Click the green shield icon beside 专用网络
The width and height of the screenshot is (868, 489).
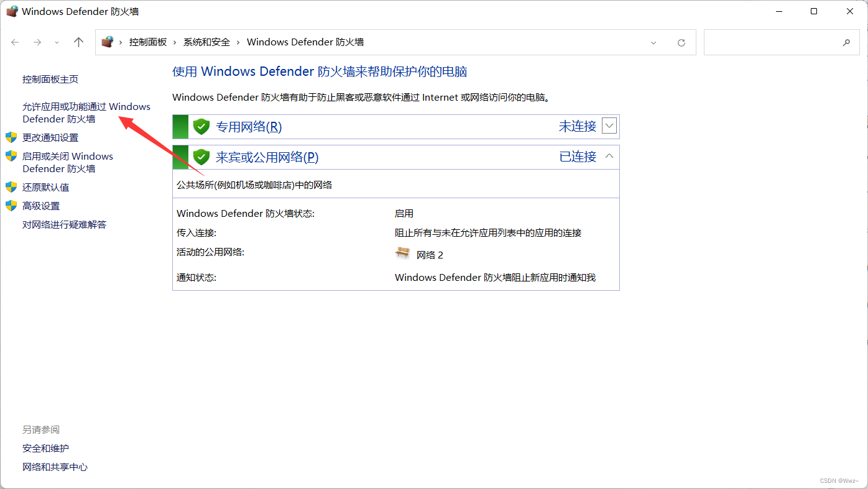(201, 126)
